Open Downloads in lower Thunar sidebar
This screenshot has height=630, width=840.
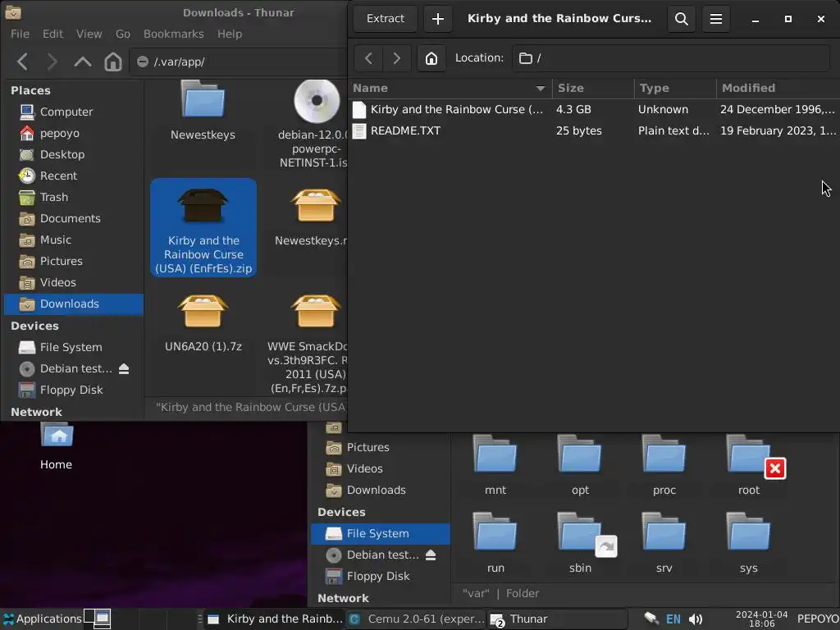pos(381,491)
